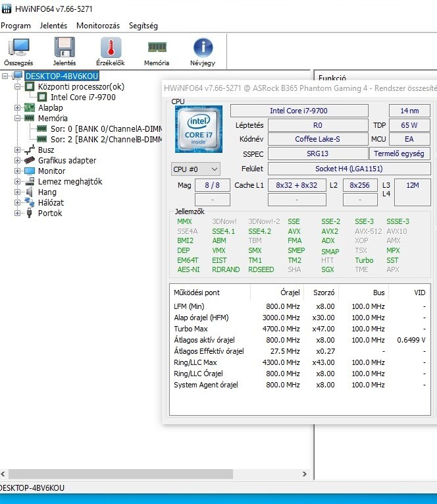Open the Segítség menu
Image resolution: width=437 pixels, height=504 pixels.
143,26
